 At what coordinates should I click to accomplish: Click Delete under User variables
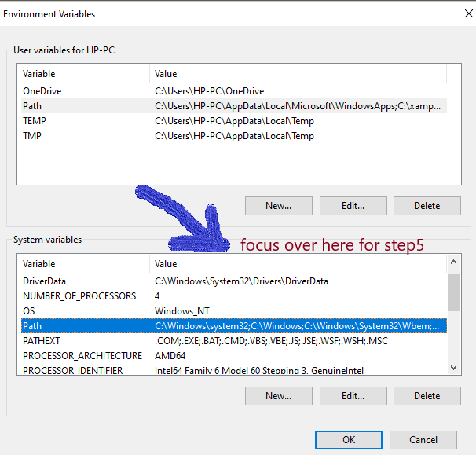pyautogui.click(x=427, y=206)
